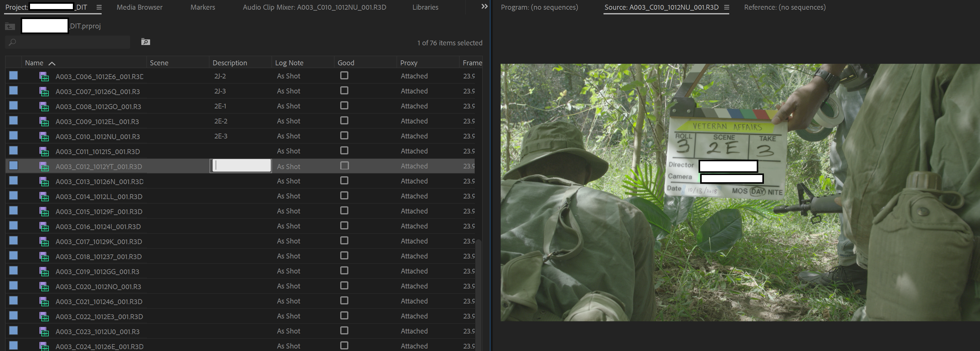Click the Log Note column header
980x351 pixels.
289,63
